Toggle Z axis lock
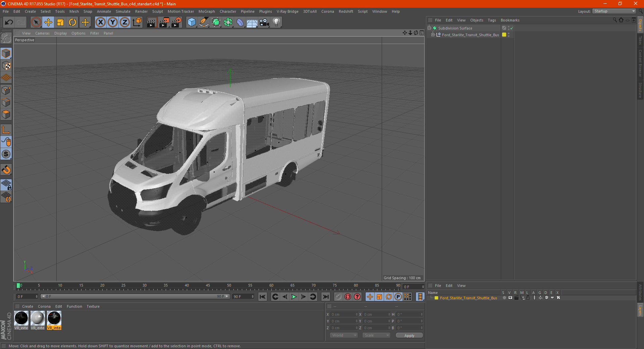The height and width of the screenshot is (349, 644). [125, 22]
